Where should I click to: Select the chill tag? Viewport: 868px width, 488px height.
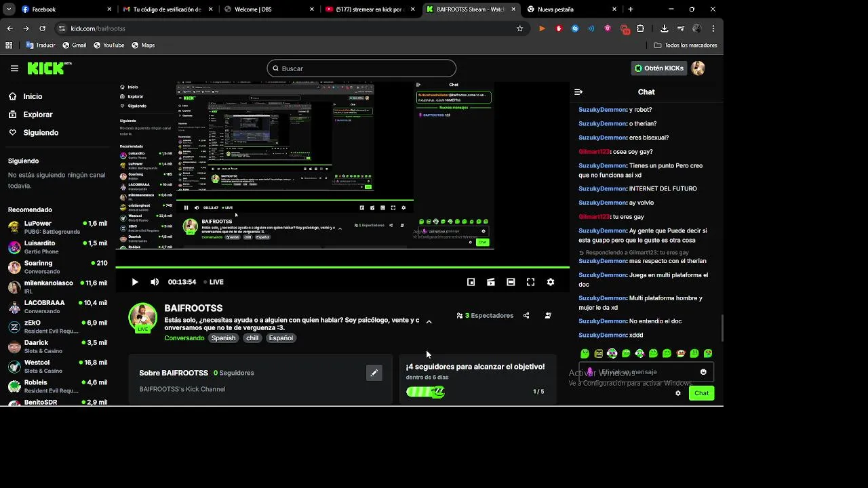point(252,338)
